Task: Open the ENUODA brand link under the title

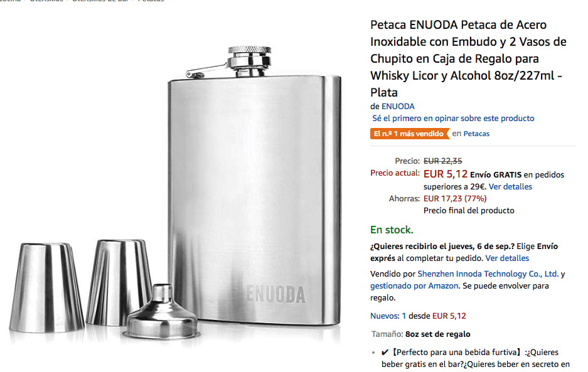Action: (398, 107)
